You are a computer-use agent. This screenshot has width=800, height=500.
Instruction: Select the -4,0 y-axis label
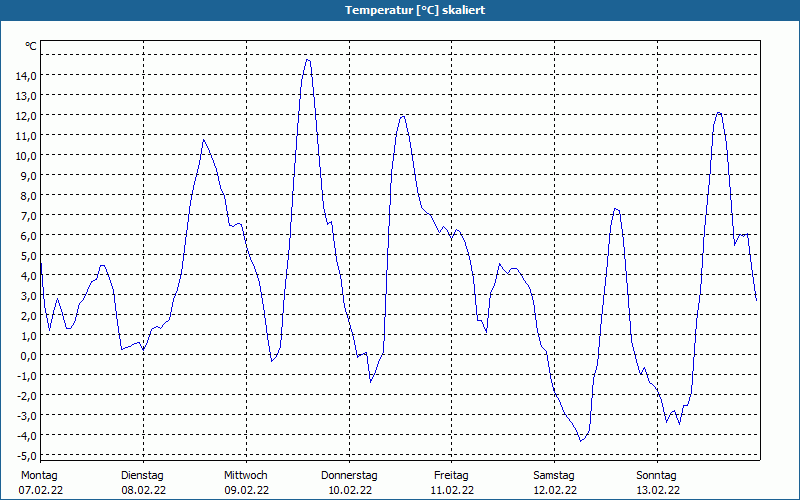click(27, 435)
